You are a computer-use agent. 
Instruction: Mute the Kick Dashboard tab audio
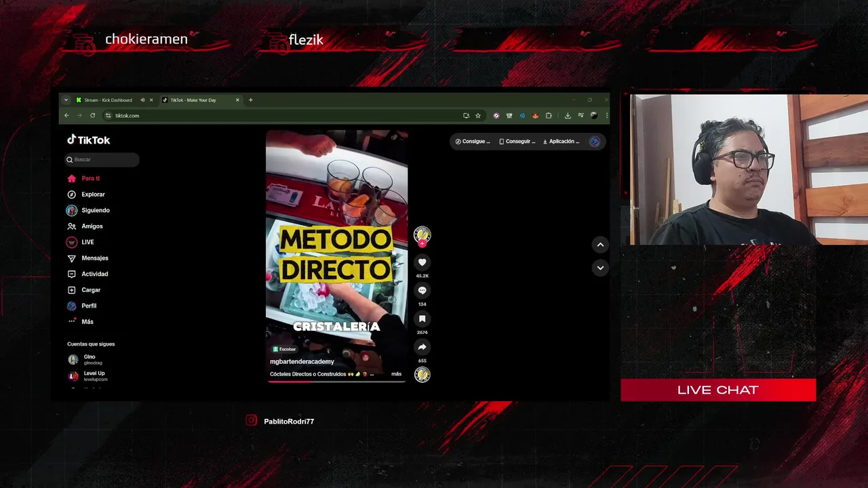[x=142, y=100]
